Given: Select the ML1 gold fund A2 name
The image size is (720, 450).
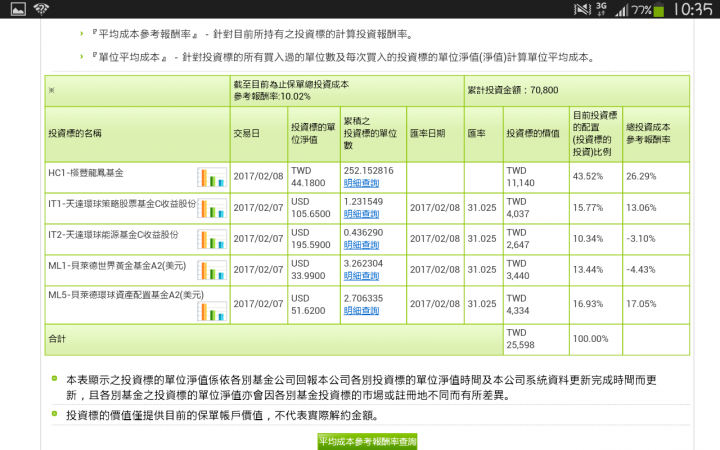Looking at the screenshot, I should point(117,266).
